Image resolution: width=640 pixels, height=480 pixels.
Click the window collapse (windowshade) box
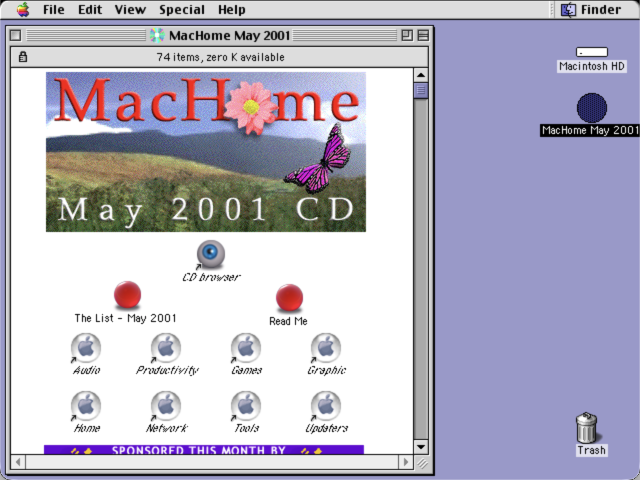[423, 36]
